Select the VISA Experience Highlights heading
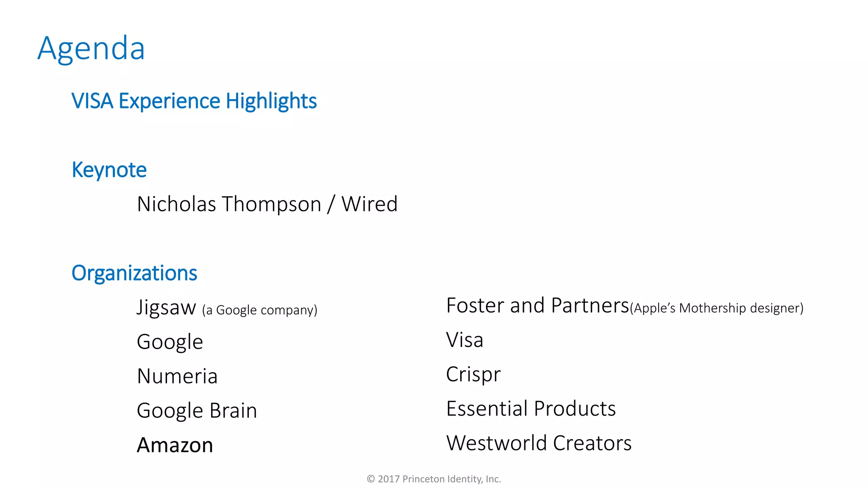The image size is (868, 488). point(194,101)
